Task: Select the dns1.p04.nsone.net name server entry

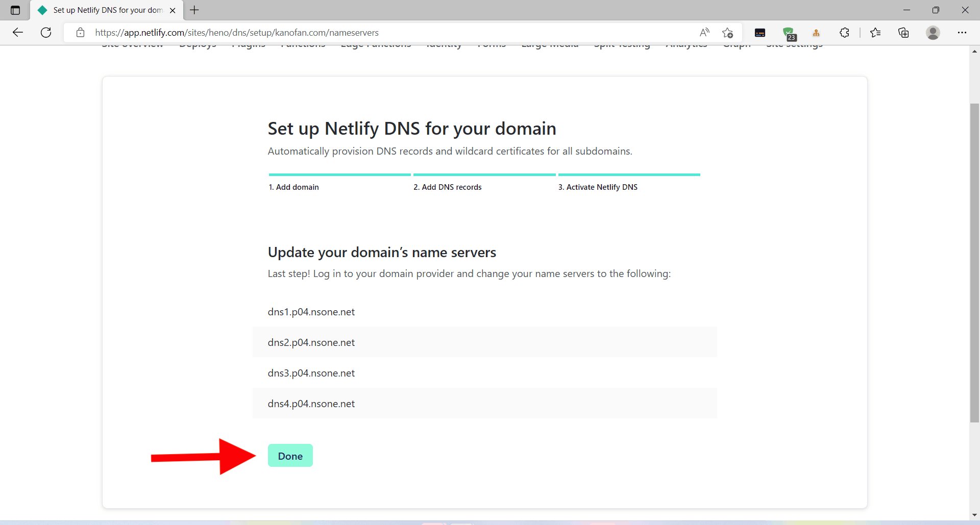Action: click(311, 312)
